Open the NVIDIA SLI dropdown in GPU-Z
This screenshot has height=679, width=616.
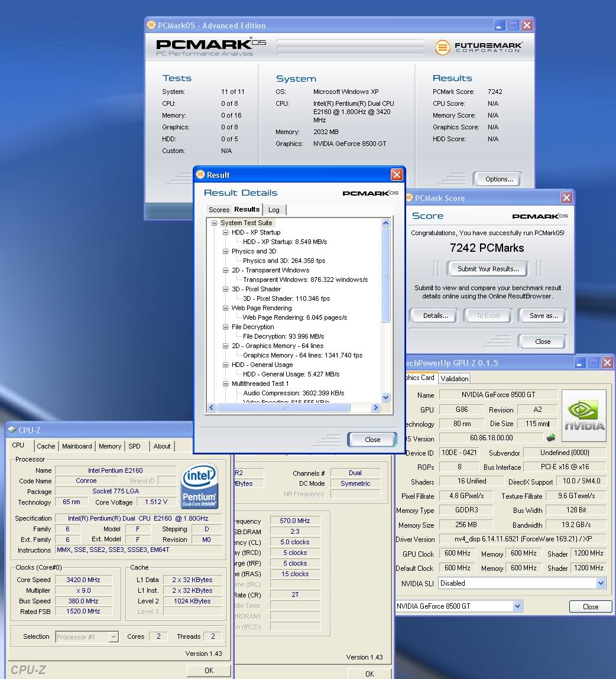(601, 583)
